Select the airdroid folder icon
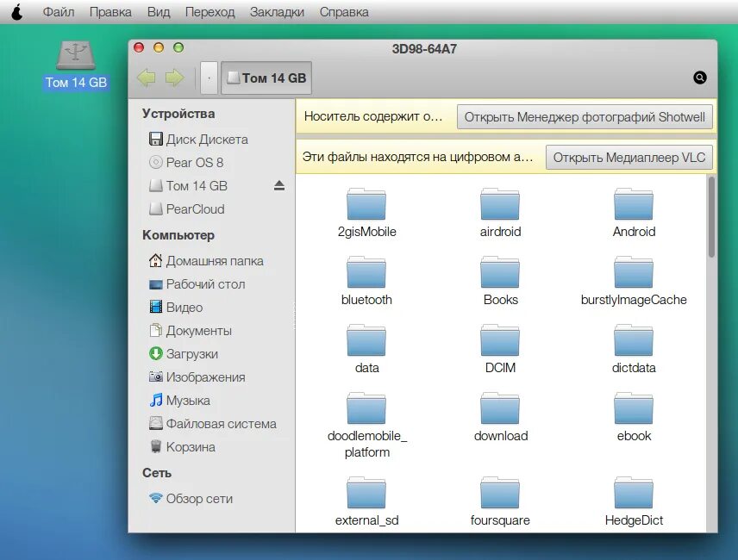 tap(500, 204)
